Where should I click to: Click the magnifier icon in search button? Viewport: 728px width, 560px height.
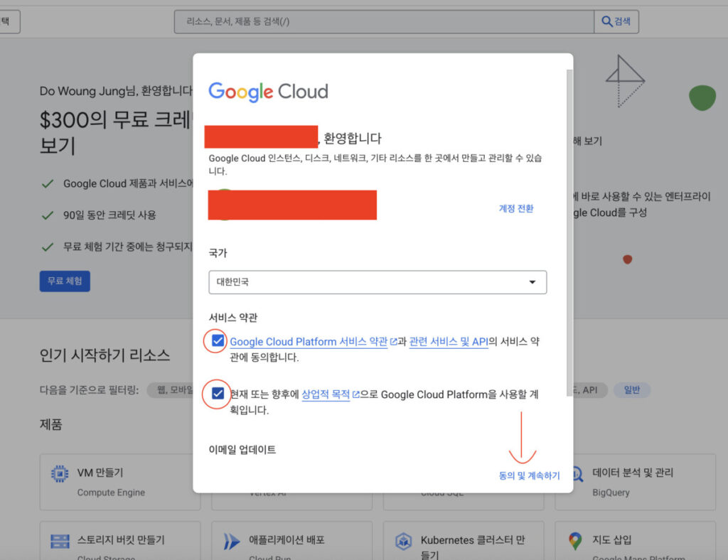pyautogui.click(x=606, y=21)
